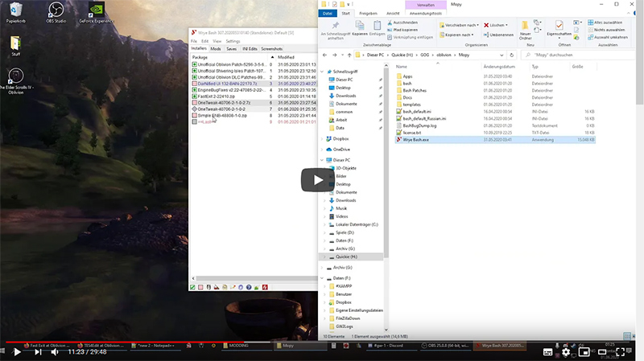Select the GeForce Experience desktop icon
Image resolution: width=644 pixels, height=361 pixels.
tap(97, 12)
